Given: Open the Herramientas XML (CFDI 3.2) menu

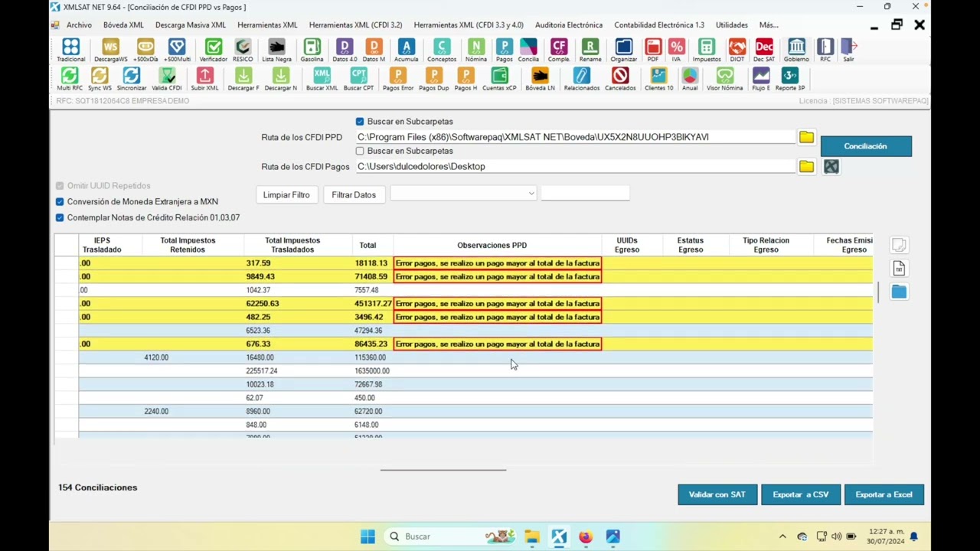Looking at the screenshot, I should 355,25.
